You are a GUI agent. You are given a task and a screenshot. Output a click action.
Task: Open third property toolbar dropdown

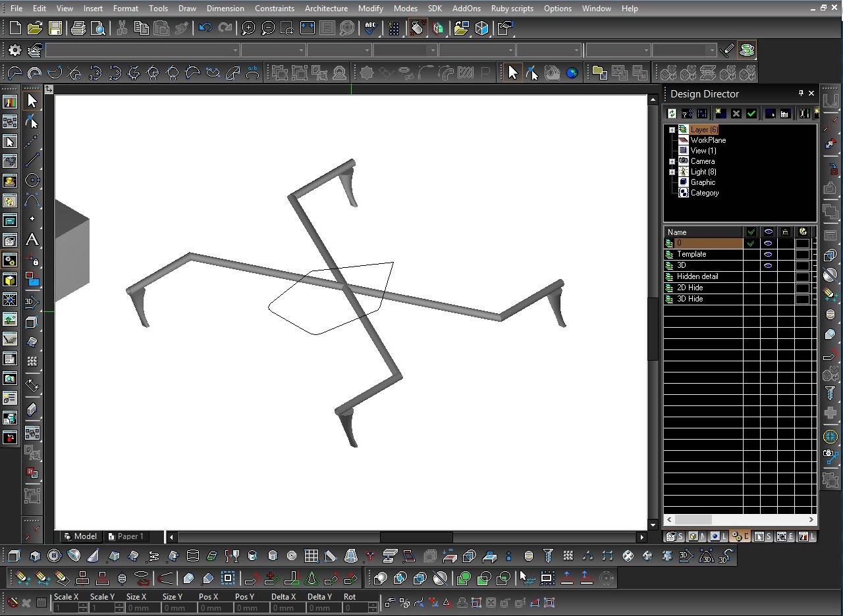(x=367, y=50)
